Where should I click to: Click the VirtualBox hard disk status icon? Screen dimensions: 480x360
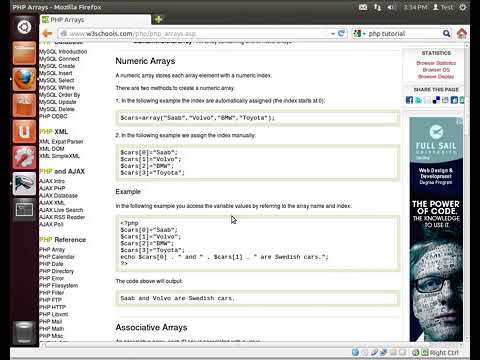click(355, 352)
